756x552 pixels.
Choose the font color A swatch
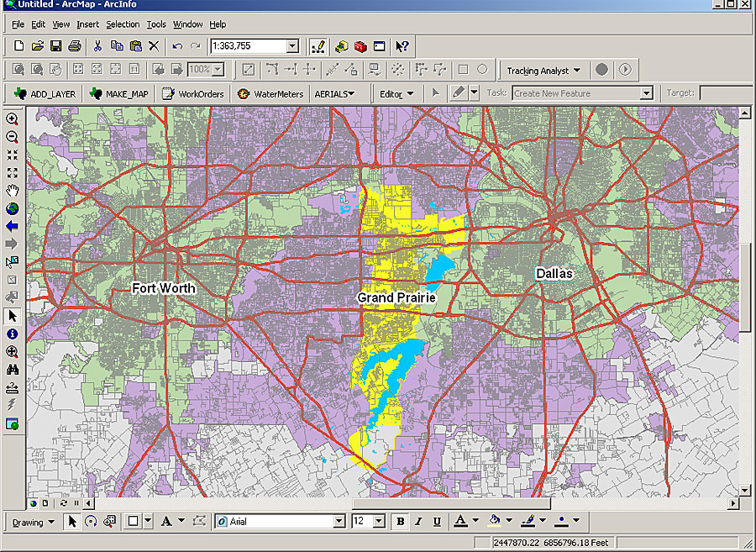tap(460, 521)
